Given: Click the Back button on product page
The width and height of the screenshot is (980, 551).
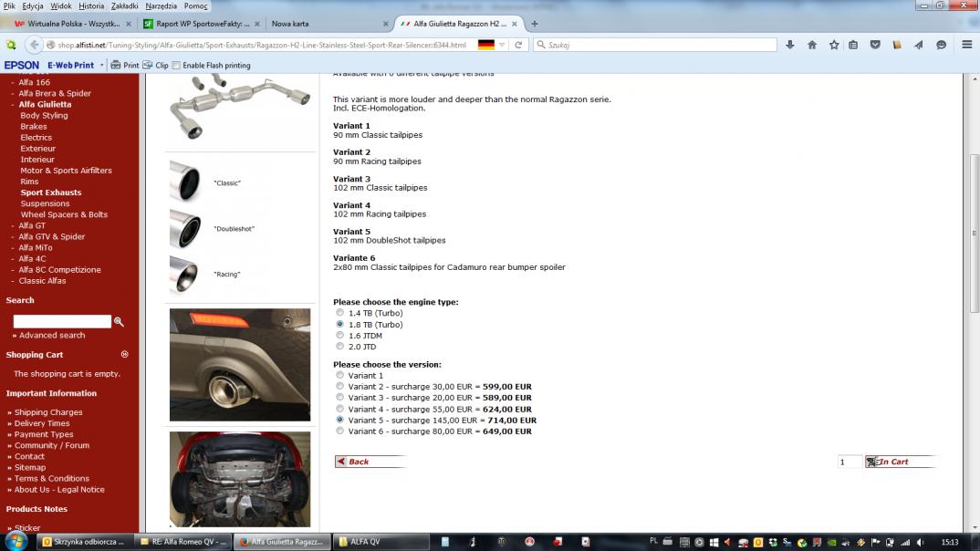Looking at the screenshot, I should pos(370,462).
